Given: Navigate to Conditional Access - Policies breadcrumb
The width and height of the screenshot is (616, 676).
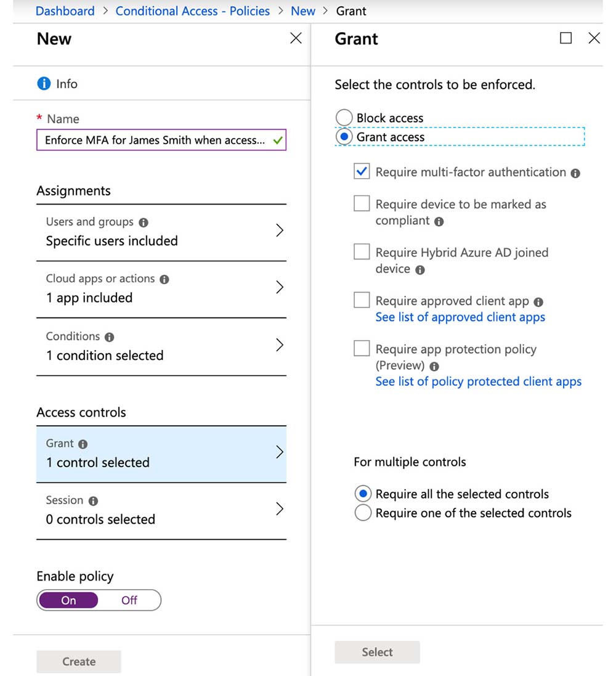Looking at the screenshot, I should pos(192,11).
